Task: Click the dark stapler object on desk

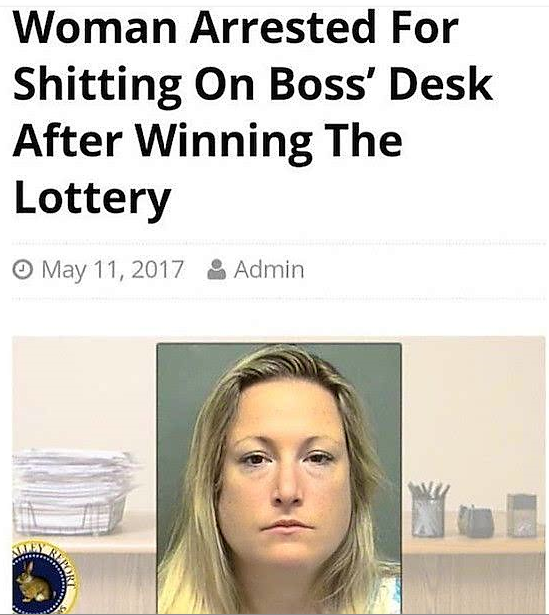Action: coord(476,521)
